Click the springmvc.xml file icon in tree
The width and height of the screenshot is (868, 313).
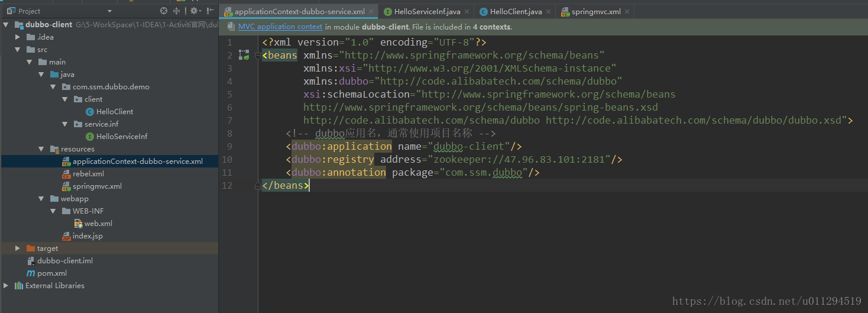67,186
